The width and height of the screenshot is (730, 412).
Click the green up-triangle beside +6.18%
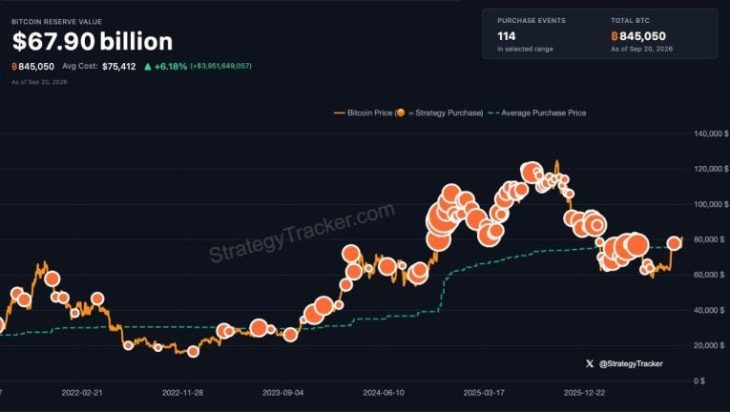pos(148,67)
